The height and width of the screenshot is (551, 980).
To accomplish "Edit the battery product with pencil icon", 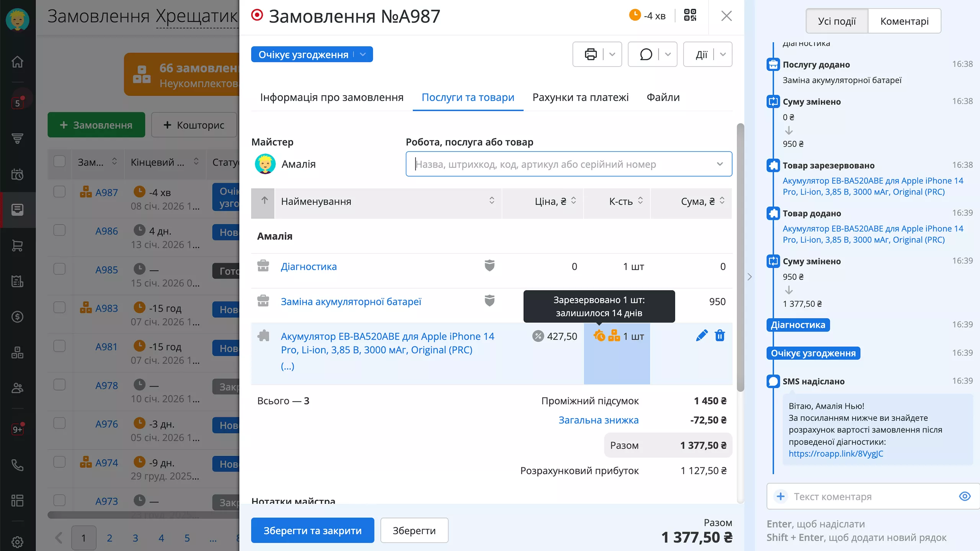I will pos(702,336).
